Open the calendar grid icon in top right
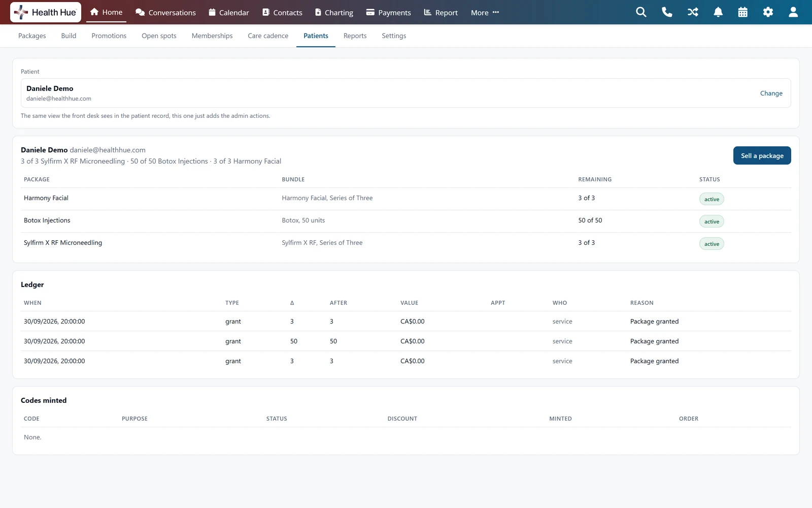Image resolution: width=812 pixels, height=508 pixels. pyautogui.click(x=742, y=12)
